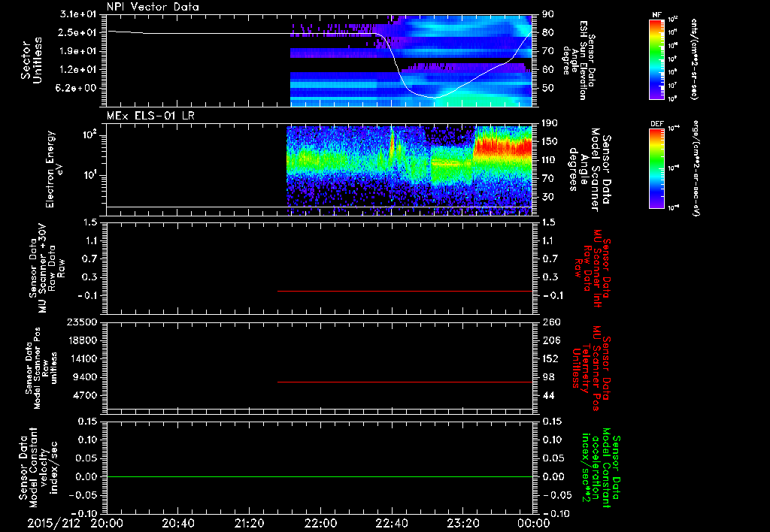Click the "DEF" label above the color bar

click(x=657, y=124)
